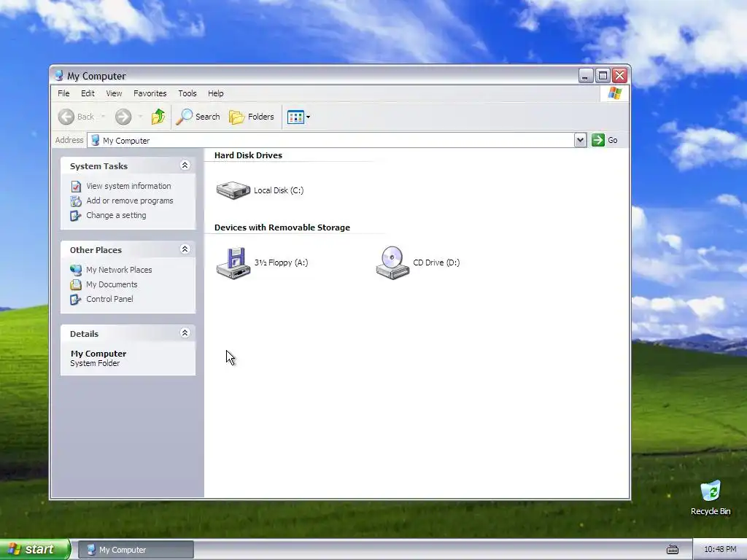Click the Control Panel sidebar icon
The image size is (747, 560).
[76, 300]
